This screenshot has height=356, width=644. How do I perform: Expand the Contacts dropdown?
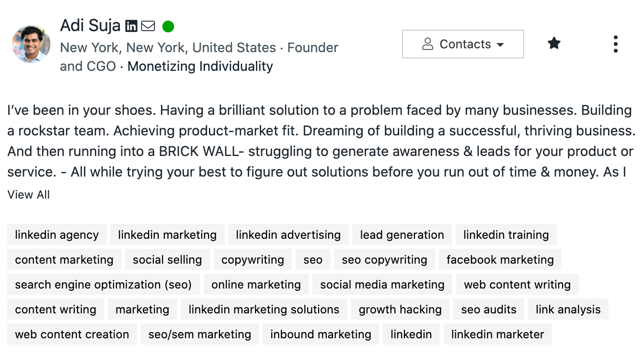tap(463, 44)
